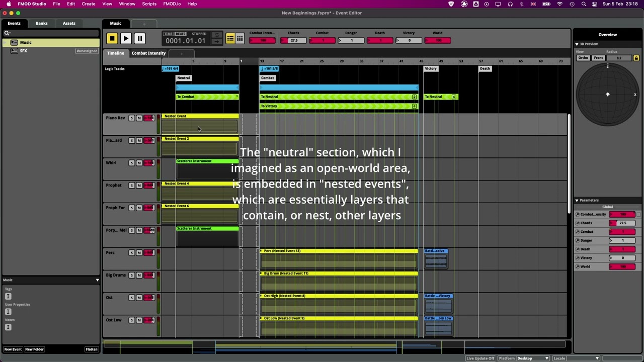Switch to the Combat Intensity tab
Viewport: 644px width, 362px height.
tap(148, 53)
